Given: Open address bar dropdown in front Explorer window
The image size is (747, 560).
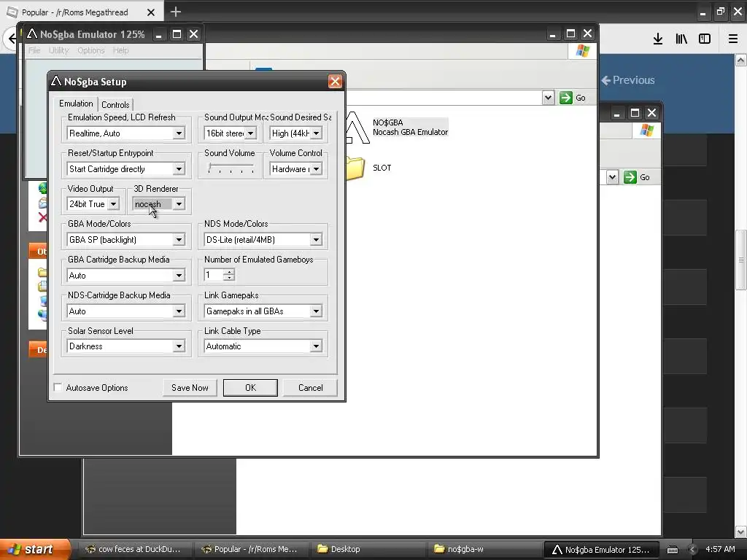Looking at the screenshot, I should point(548,98).
